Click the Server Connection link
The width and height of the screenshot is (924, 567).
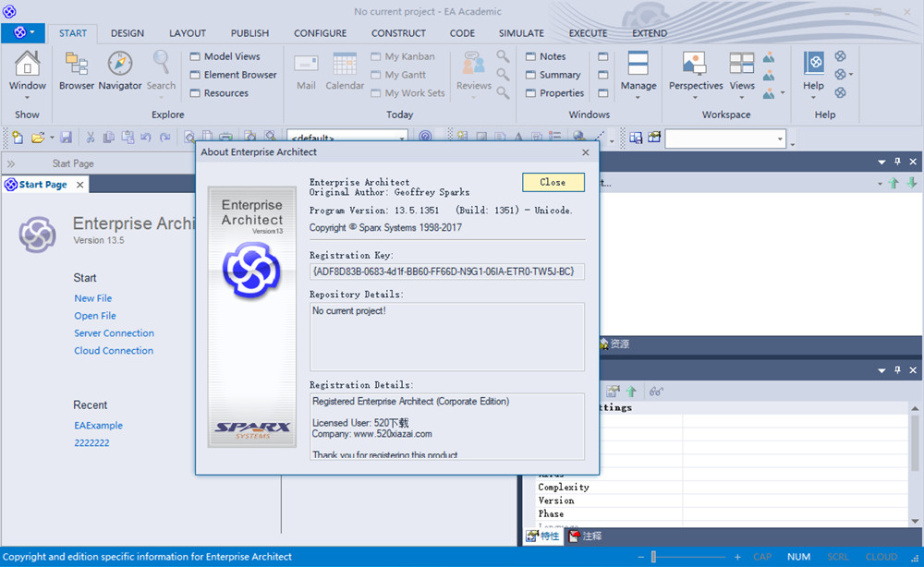[x=114, y=333]
